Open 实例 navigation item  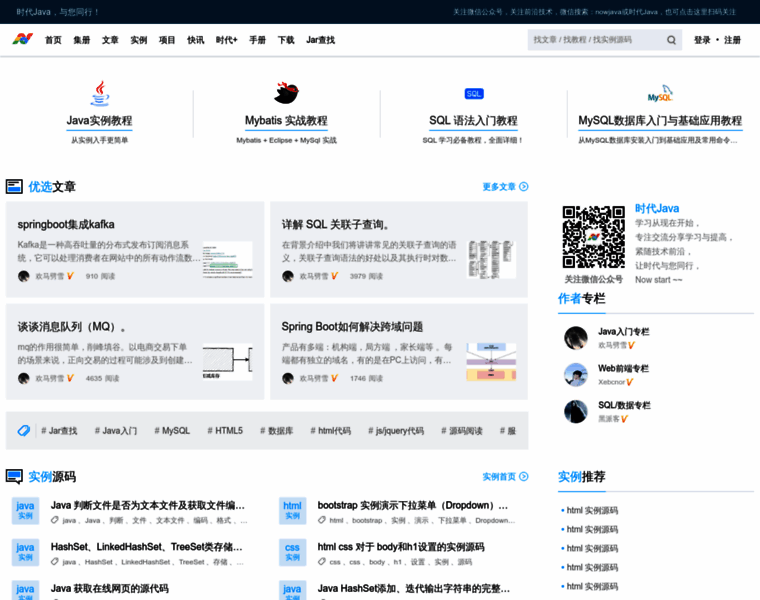click(139, 40)
